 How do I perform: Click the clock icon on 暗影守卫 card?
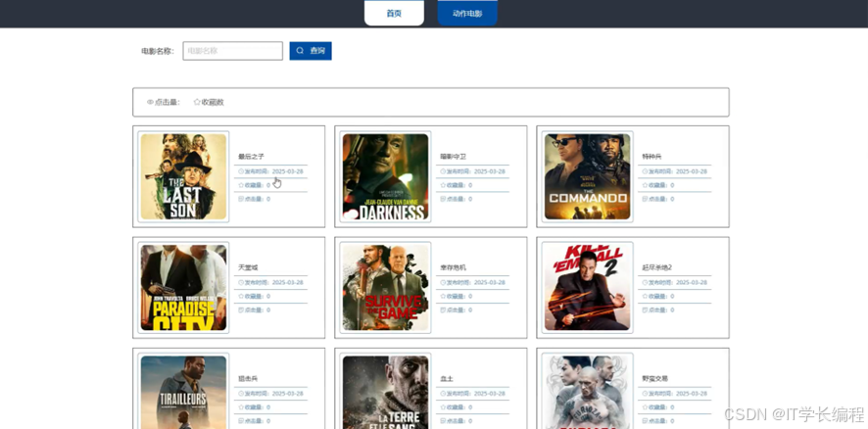(443, 171)
